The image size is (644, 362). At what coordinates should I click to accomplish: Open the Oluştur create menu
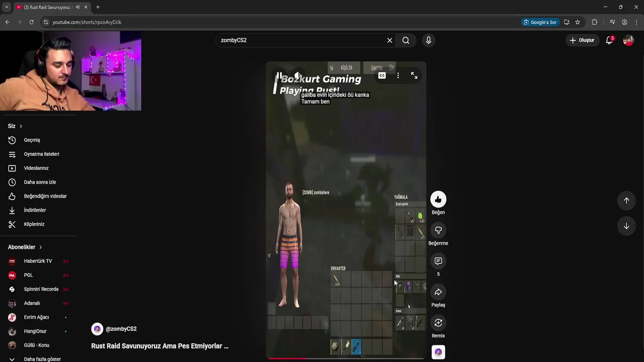pyautogui.click(x=582, y=40)
